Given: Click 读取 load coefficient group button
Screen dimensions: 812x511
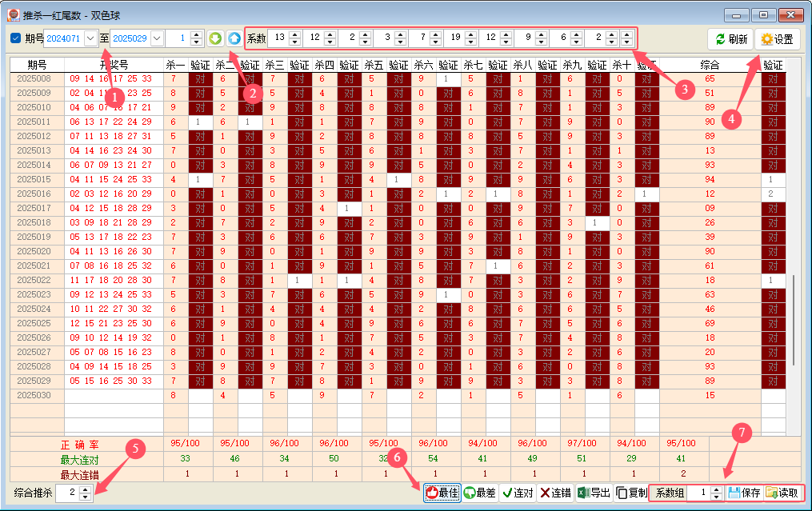Looking at the screenshot, I should (x=782, y=493).
